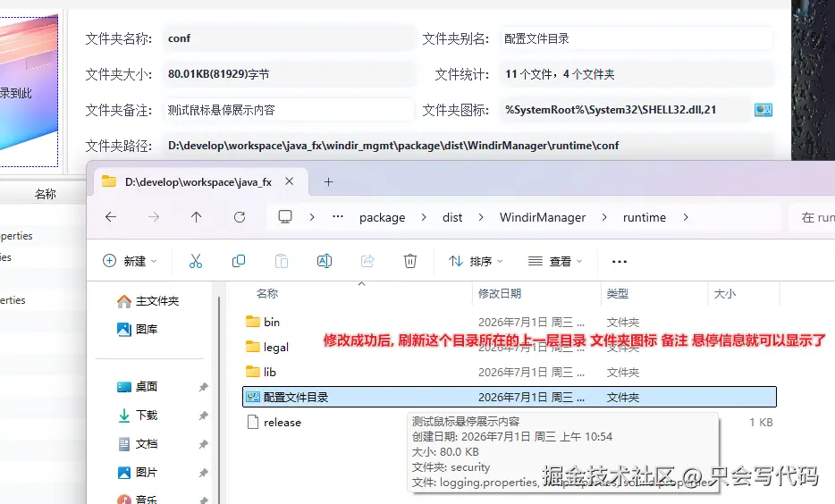The width and height of the screenshot is (835, 504).
Task: Click the Cut scissors icon
Action: 196,261
